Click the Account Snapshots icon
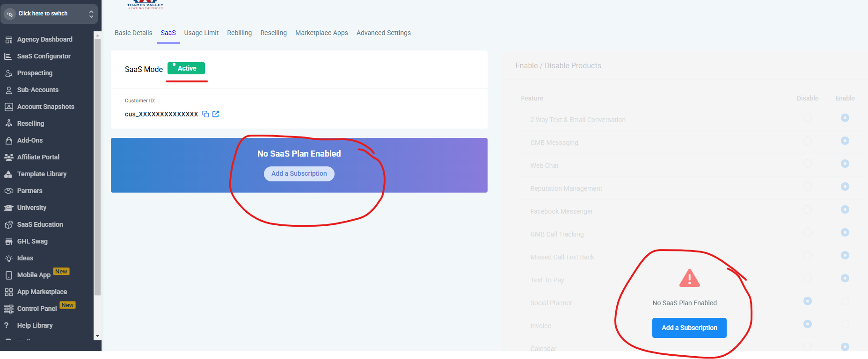868x359 pixels. [x=8, y=107]
